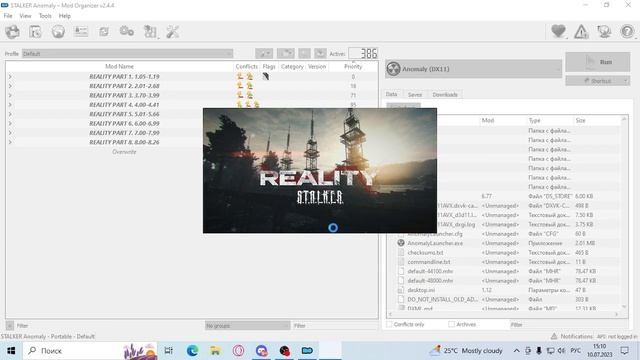Screen dimensions: 640x360
Task: Toggle the Conflicts only checkbox
Action: click(x=389, y=324)
